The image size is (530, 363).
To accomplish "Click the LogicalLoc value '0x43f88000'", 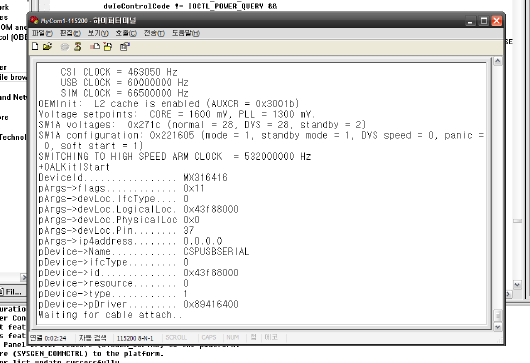I will point(211,209).
